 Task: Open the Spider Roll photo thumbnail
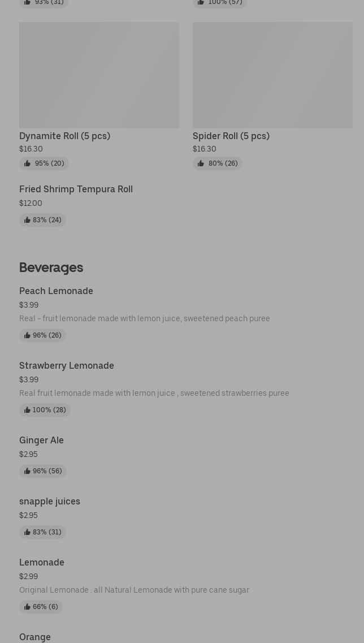tap(272, 75)
